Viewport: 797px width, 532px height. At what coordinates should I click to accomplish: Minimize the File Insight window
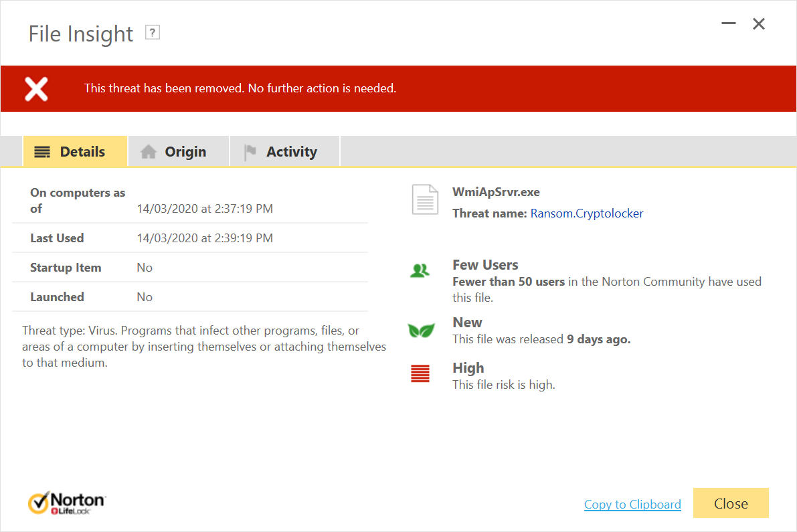click(x=729, y=24)
